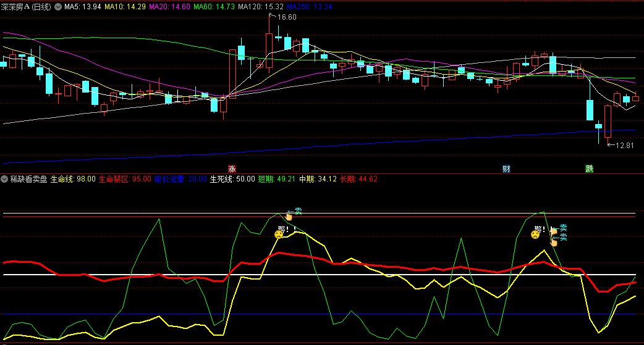Click the 12.81 low price label
644x345 pixels.
[x=625, y=145]
